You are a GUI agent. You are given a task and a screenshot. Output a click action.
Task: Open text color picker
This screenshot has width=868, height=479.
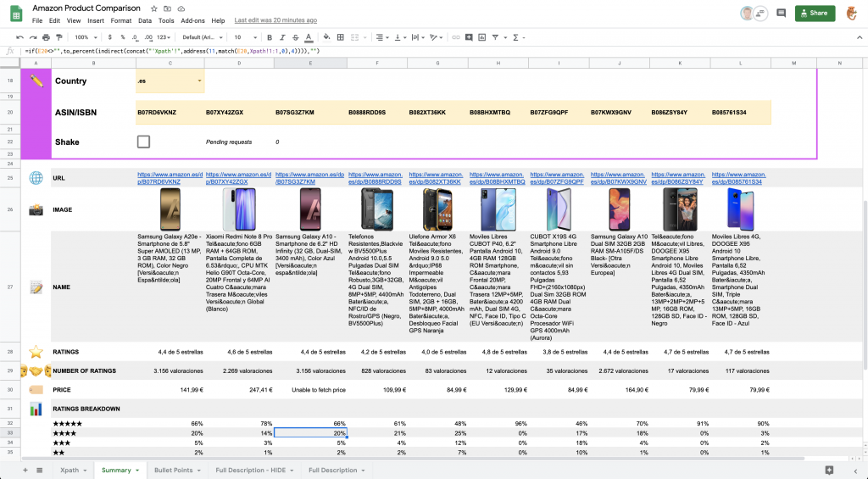coord(309,37)
